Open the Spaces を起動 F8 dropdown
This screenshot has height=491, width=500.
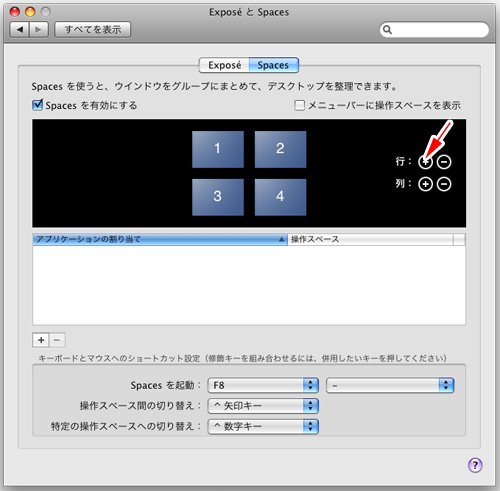pos(263,385)
